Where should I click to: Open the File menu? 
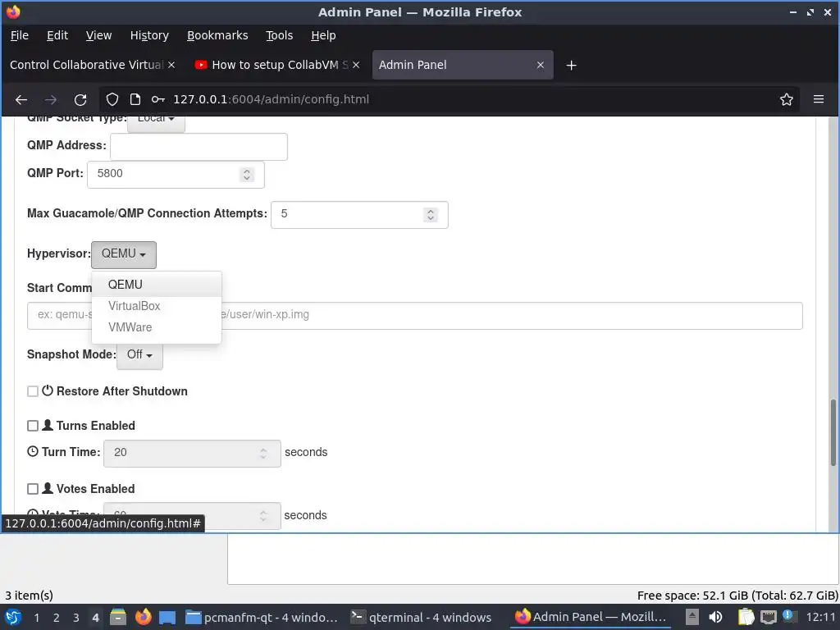tap(20, 35)
